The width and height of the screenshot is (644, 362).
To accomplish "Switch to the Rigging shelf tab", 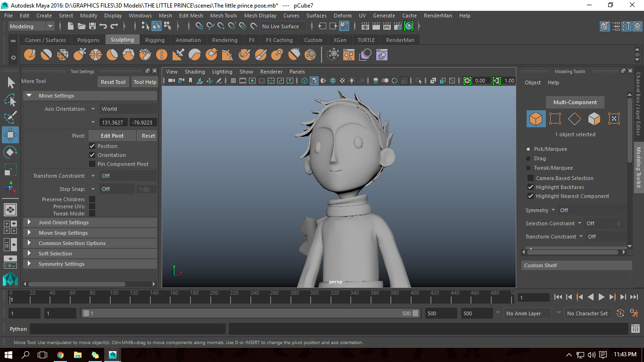I will 155,40.
